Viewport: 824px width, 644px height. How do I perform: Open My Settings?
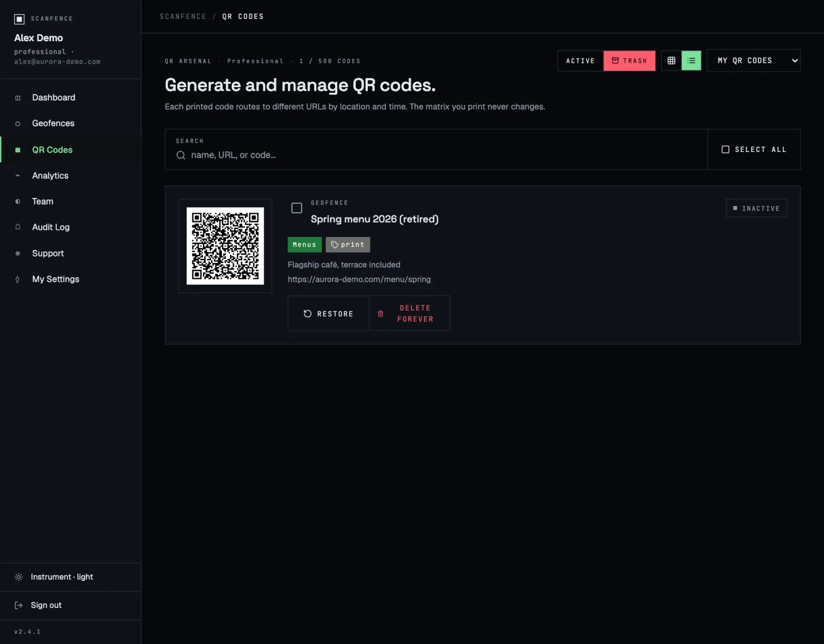(x=71, y=279)
